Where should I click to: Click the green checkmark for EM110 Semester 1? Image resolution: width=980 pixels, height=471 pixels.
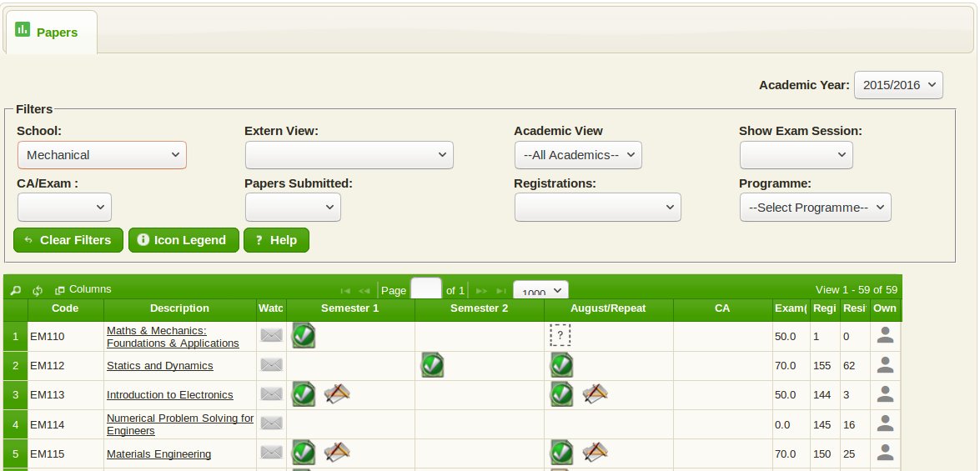click(x=304, y=336)
